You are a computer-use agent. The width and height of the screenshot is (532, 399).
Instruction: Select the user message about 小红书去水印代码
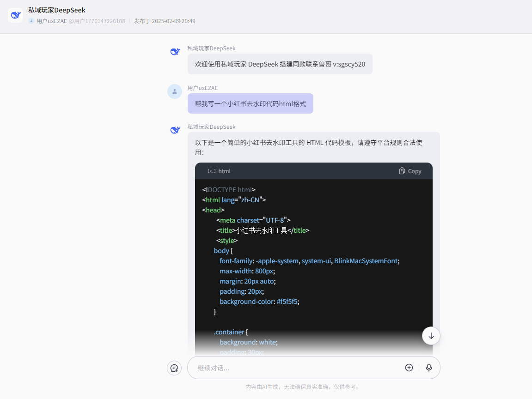[250, 103]
